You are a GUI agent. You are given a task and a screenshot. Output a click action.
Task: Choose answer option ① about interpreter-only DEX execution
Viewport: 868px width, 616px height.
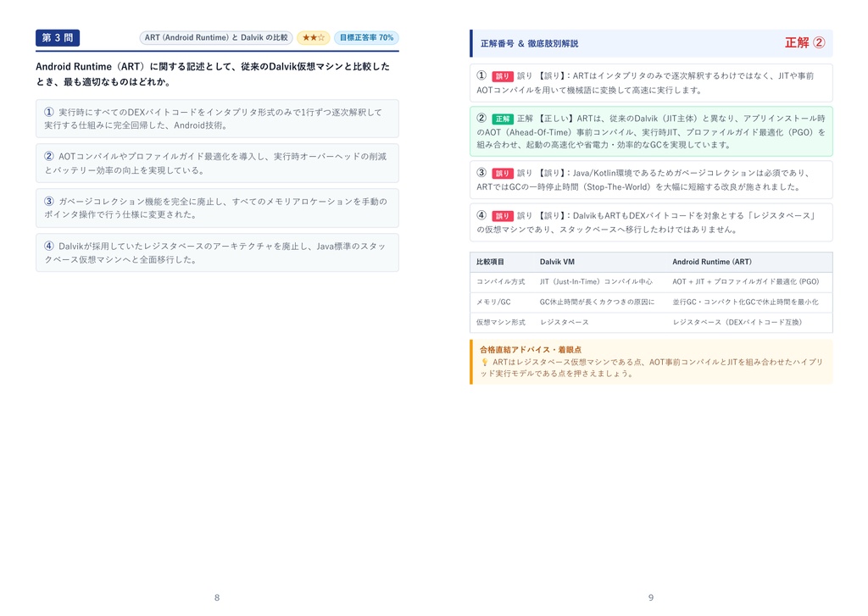click(x=217, y=119)
